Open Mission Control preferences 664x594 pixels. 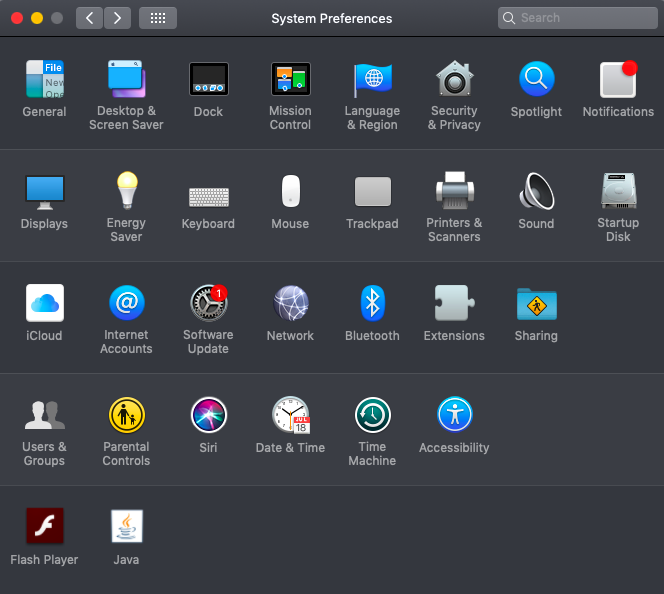click(290, 80)
